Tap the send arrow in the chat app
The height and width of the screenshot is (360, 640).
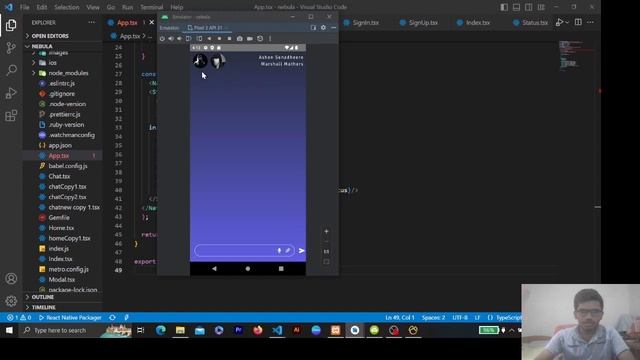click(301, 251)
